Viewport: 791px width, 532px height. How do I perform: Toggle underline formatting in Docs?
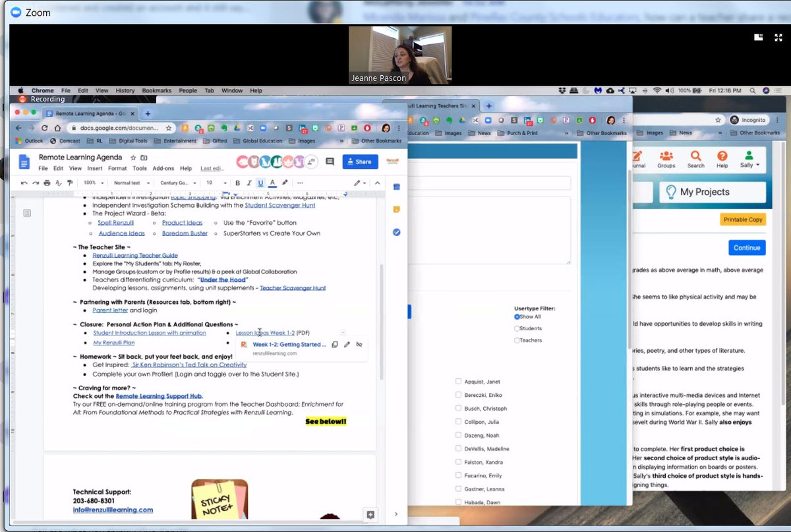(261, 183)
